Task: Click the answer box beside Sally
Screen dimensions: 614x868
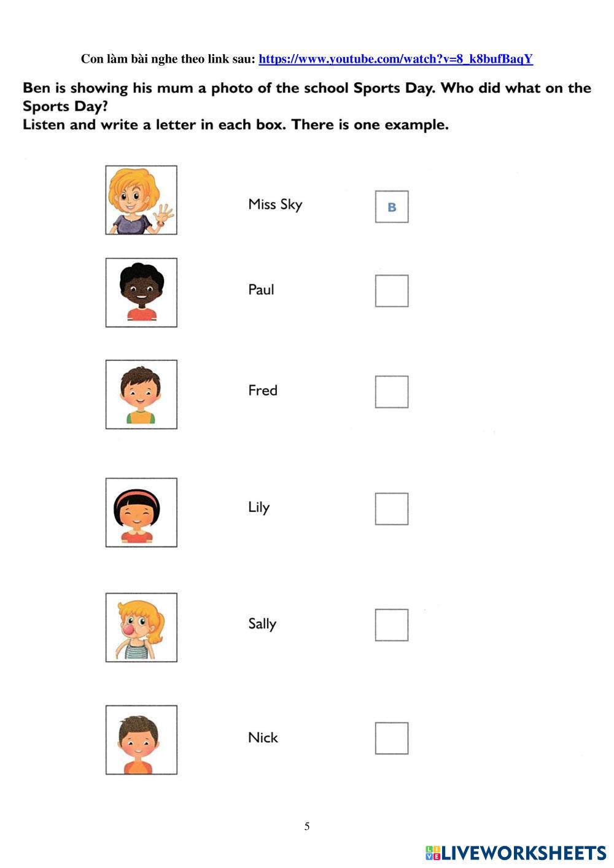Action: 392,625
